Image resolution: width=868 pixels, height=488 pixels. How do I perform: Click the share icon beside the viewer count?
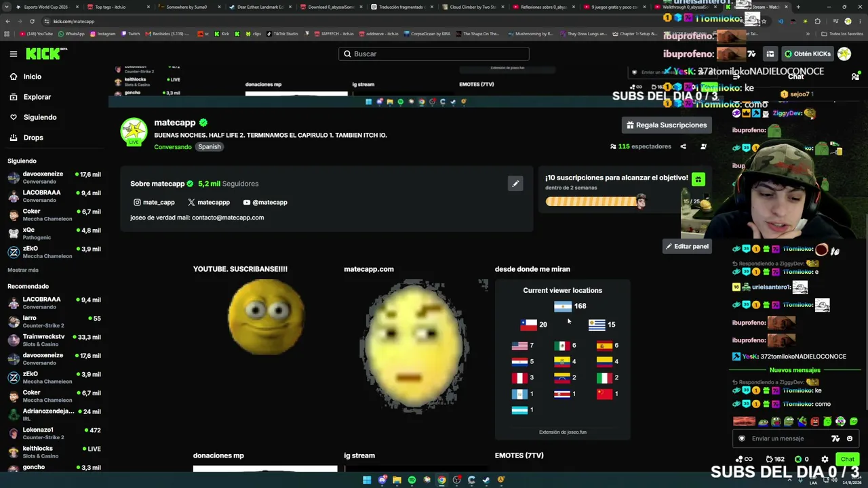(x=683, y=146)
